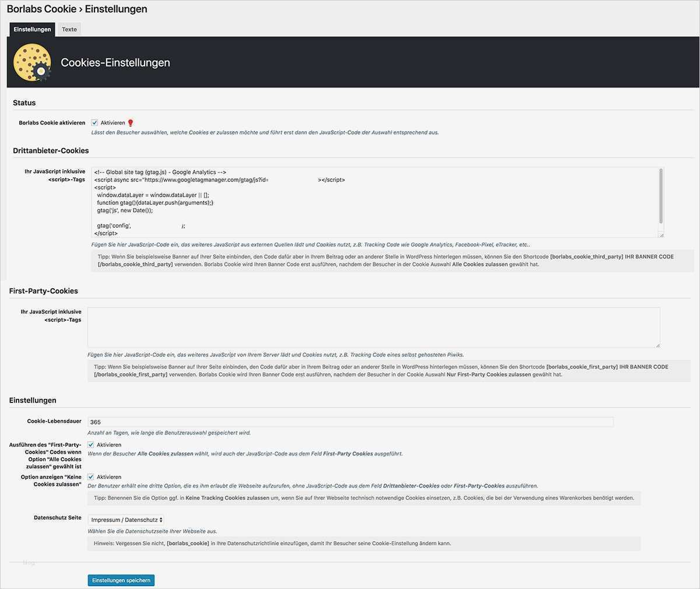Click the First-Party-Cookies section heading
This screenshot has width=700, height=589.
(x=44, y=291)
